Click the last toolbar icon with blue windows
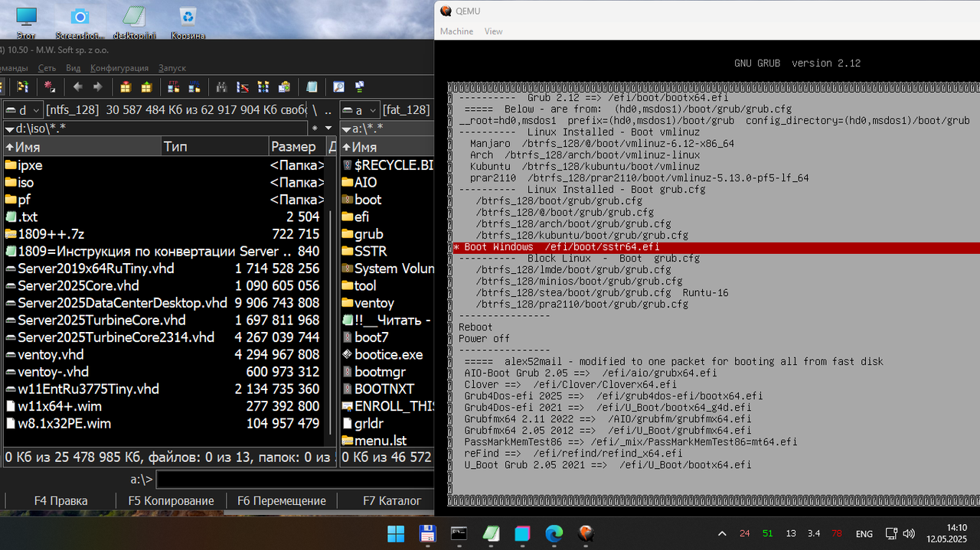Viewport: 980px width, 550px height. pyautogui.click(x=360, y=86)
